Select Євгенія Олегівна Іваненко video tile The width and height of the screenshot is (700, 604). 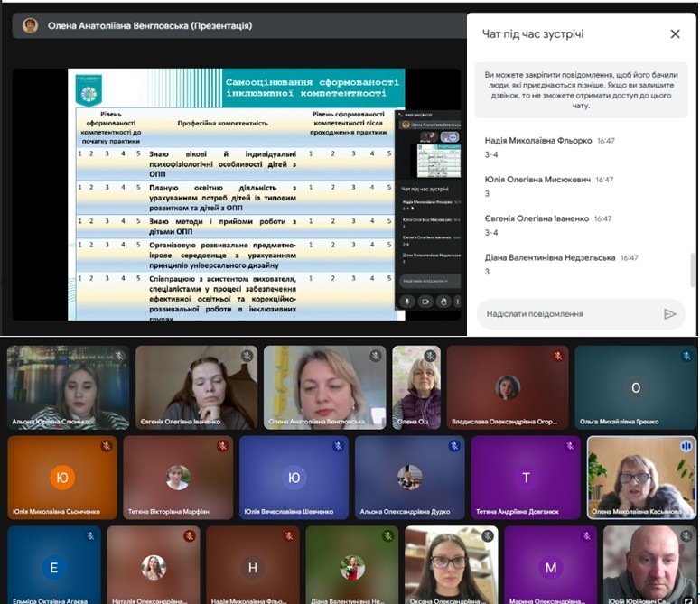[x=192, y=386]
